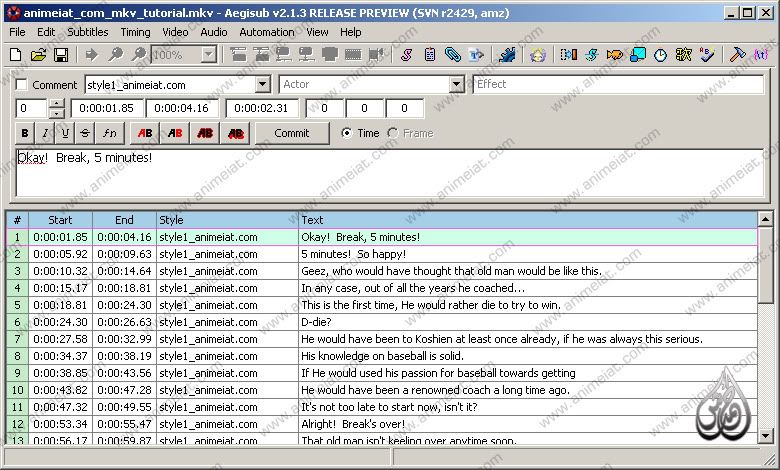This screenshot has height=470, width=780.
Task: Click the Strikeout S formatting button
Action: click(x=85, y=133)
